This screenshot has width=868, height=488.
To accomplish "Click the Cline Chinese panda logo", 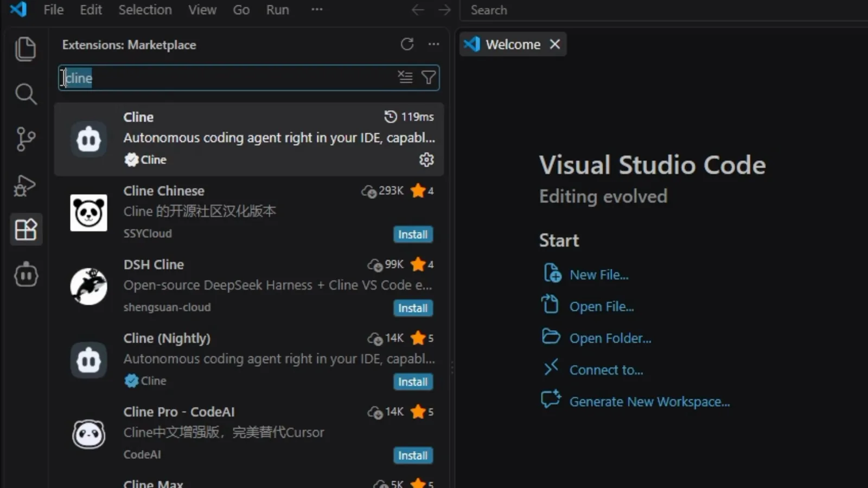I will (88, 213).
